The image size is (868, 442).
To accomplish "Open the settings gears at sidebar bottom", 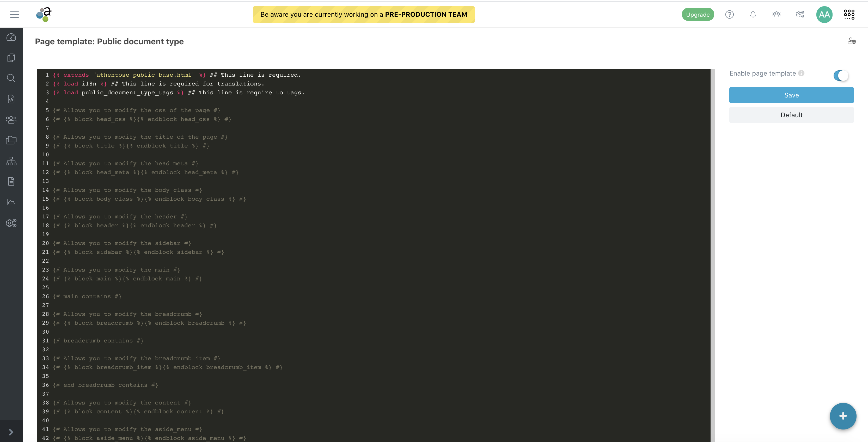I will (11, 223).
